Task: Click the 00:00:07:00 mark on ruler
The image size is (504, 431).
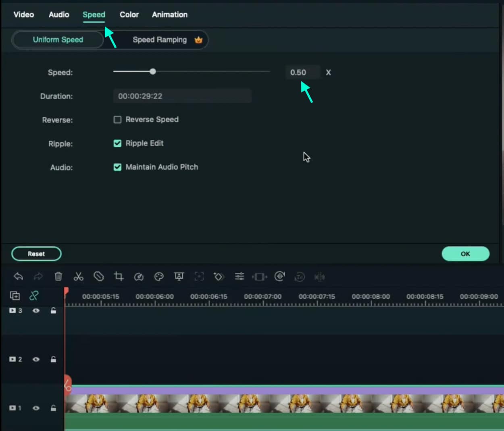Action: pos(263,296)
